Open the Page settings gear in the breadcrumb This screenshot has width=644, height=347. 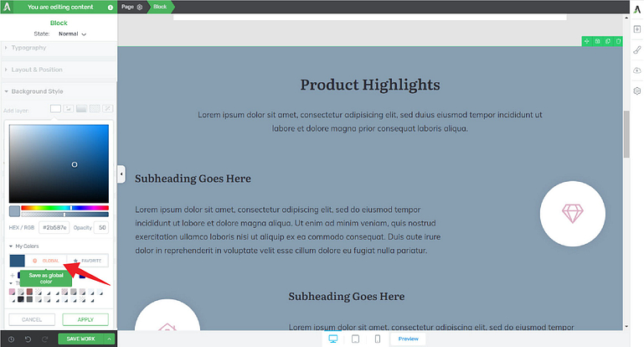[x=140, y=7]
